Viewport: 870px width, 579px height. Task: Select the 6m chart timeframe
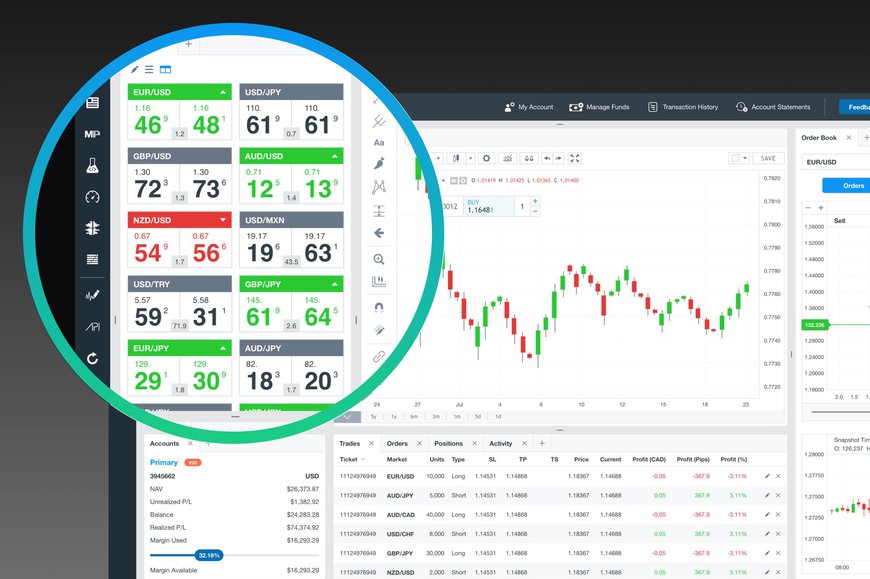[x=413, y=416]
